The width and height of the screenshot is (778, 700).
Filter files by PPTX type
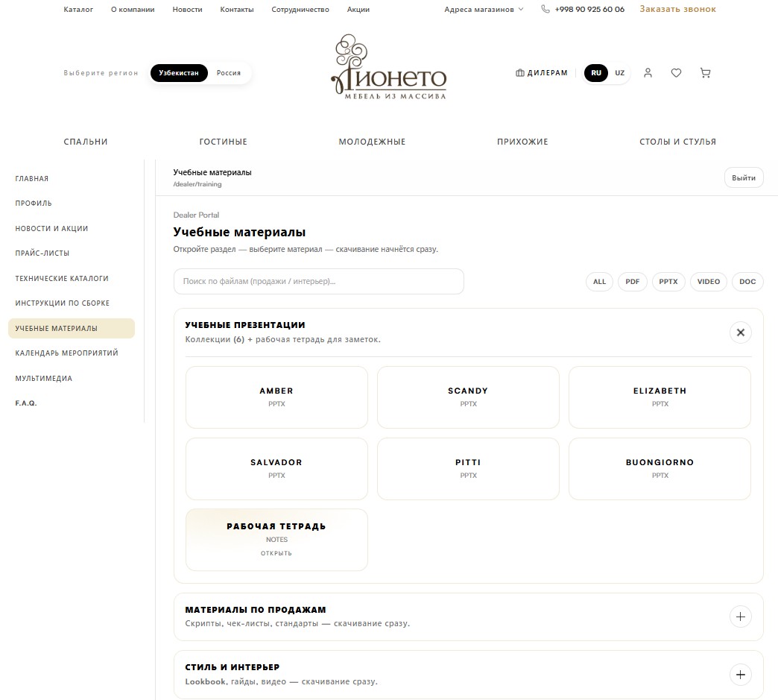(668, 282)
